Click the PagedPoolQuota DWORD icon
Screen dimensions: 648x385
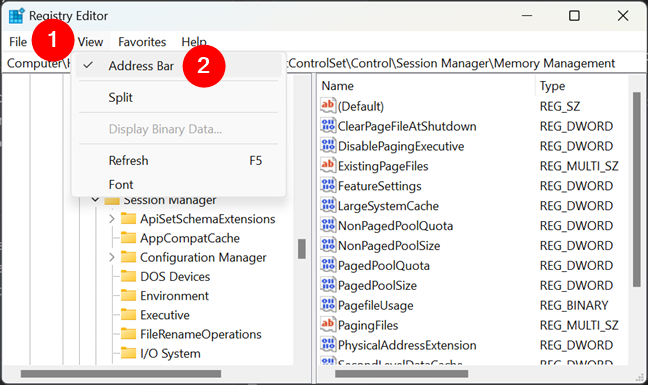click(x=328, y=265)
